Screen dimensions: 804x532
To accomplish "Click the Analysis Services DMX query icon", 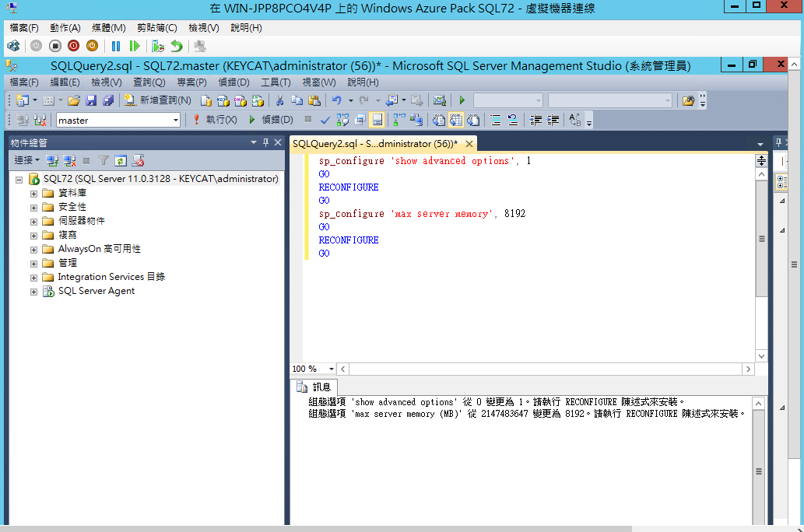I will [240, 100].
